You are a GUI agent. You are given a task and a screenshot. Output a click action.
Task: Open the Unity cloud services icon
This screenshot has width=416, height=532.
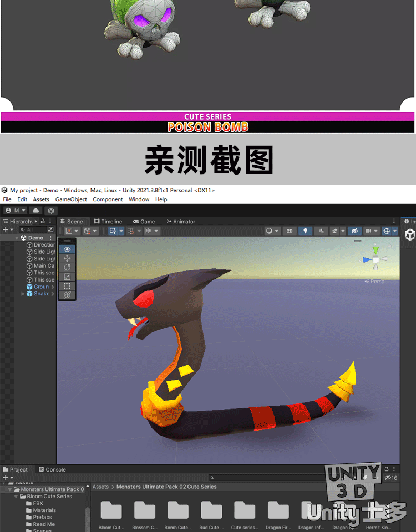click(35, 211)
